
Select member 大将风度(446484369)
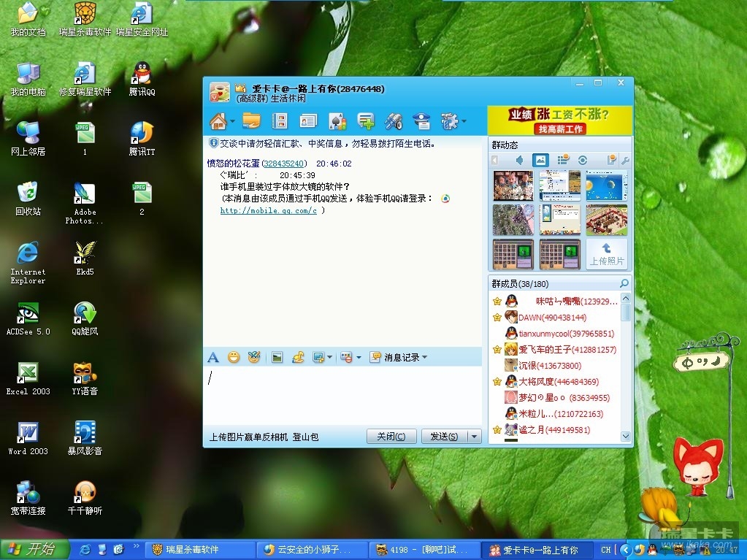pyautogui.click(x=556, y=381)
